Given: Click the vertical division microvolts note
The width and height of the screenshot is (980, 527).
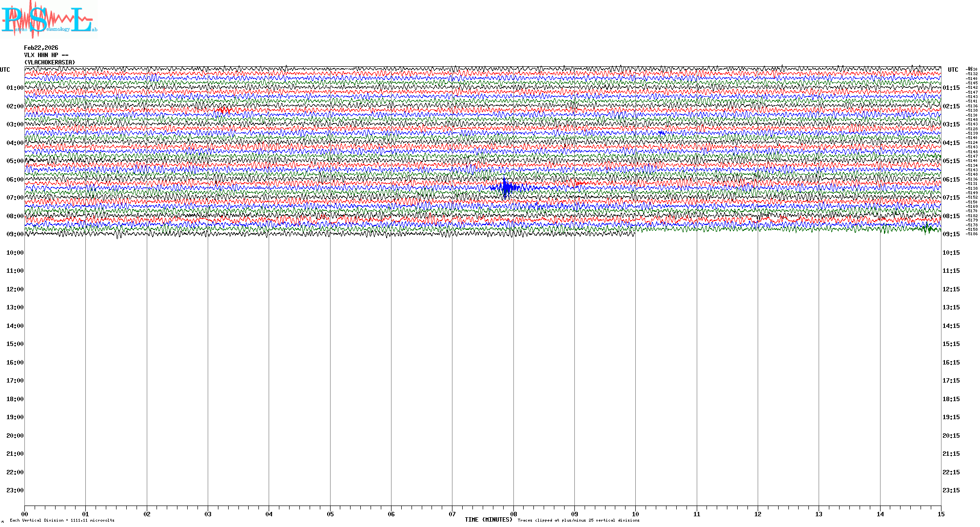Looking at the screenshot, I should pos(62,520).
